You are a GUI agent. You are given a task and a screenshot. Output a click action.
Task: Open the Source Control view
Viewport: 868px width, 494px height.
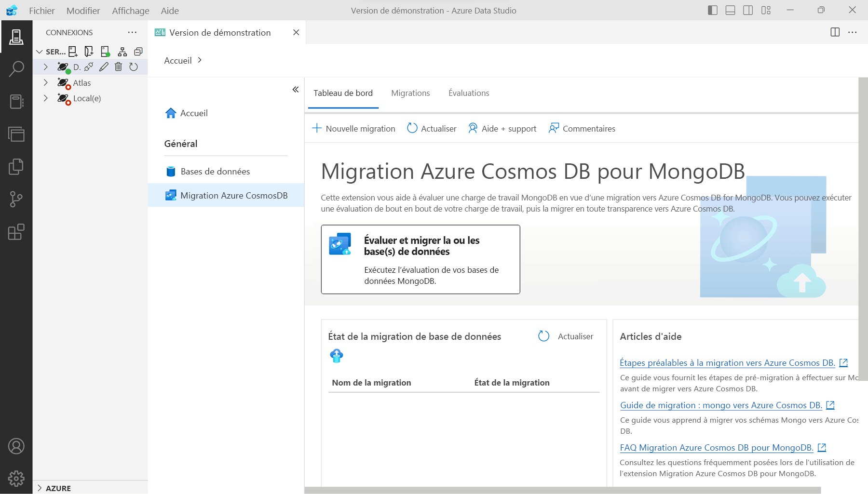coord(16,199)
